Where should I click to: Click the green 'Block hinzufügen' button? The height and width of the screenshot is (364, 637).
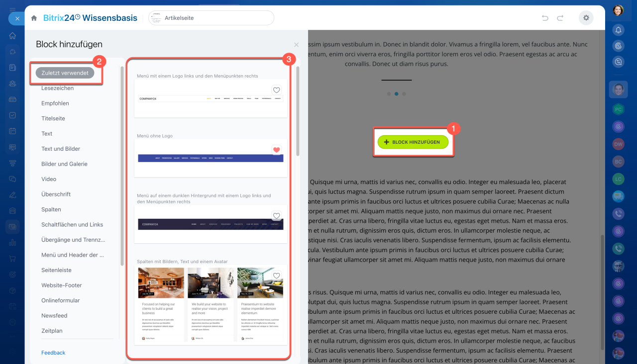point(413,142)
